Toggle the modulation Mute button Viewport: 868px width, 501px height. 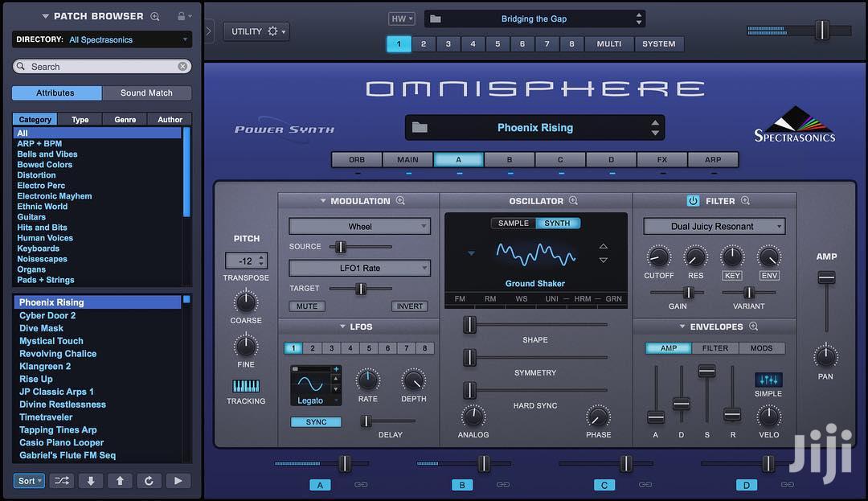[x=307, y=306]
